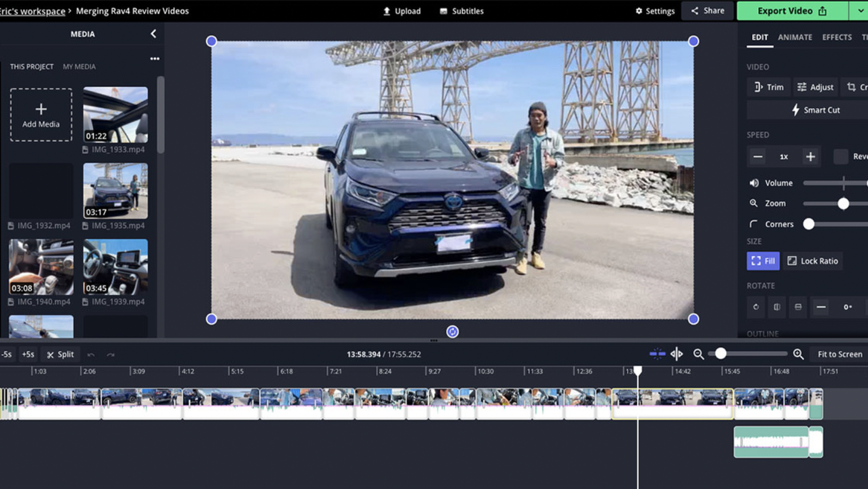Open the My Media tab
This screenshot has width=868, height=489.
79,67
